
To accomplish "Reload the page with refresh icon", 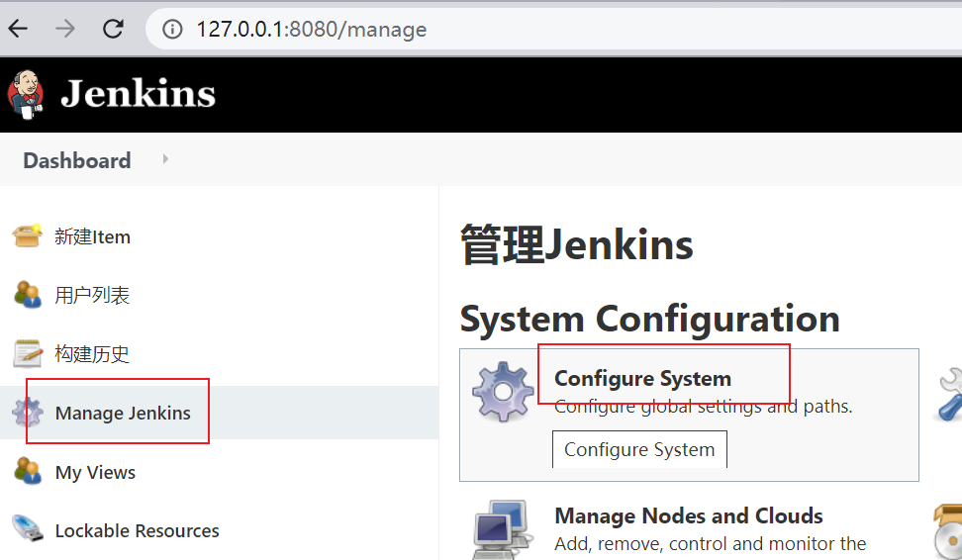I will [x=113, y=29].
